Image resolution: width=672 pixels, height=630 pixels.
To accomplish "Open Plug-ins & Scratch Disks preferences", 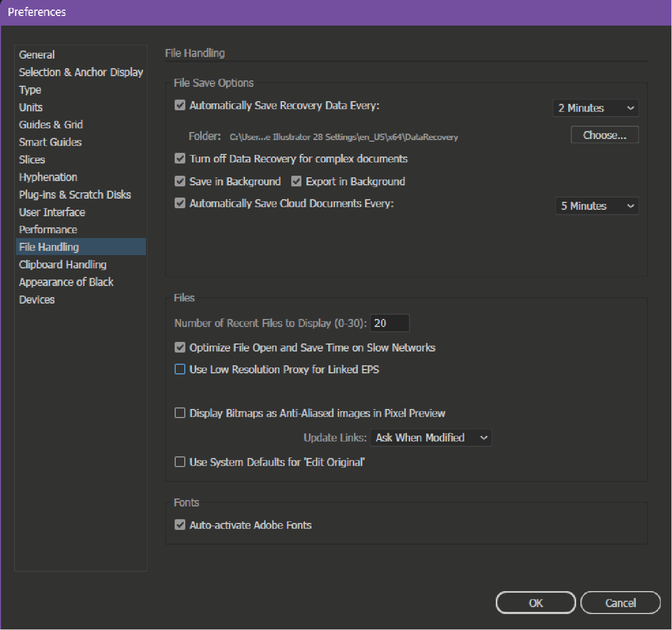I will (x=75, y=194).
